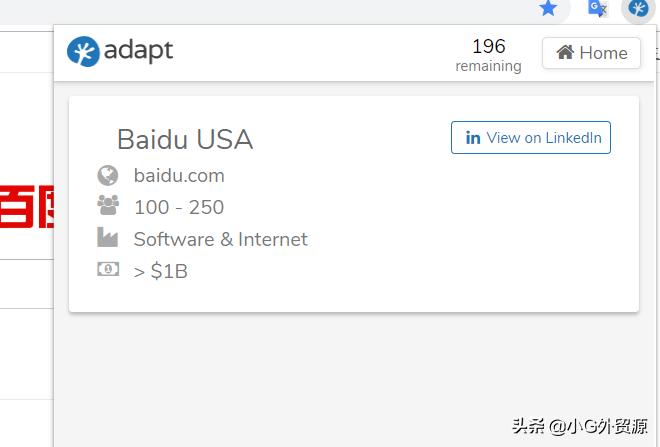Click the round blue Adapt logo icon
Image resolution: width=660 pixels, height=447 pixels.
click(83, 52)
